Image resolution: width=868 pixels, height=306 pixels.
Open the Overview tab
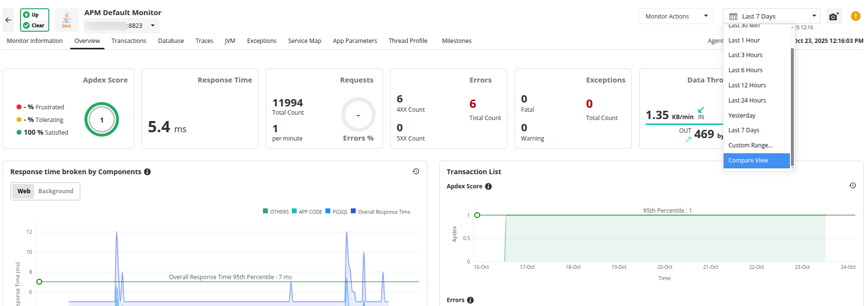click(x=87, y=41)
